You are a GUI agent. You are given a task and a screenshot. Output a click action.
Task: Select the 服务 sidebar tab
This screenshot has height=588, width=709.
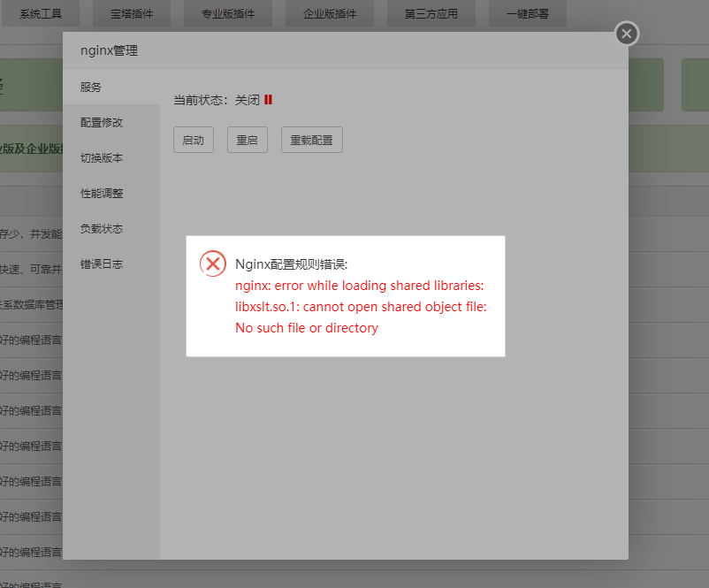(111, 87)
